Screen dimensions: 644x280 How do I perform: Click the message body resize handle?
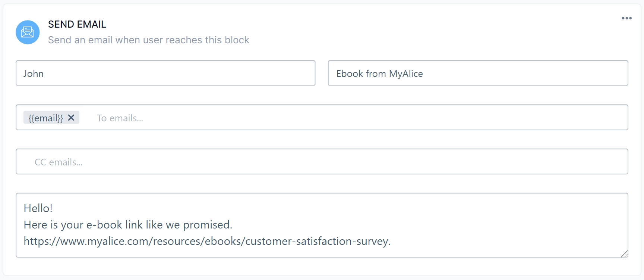coord(624,254)
